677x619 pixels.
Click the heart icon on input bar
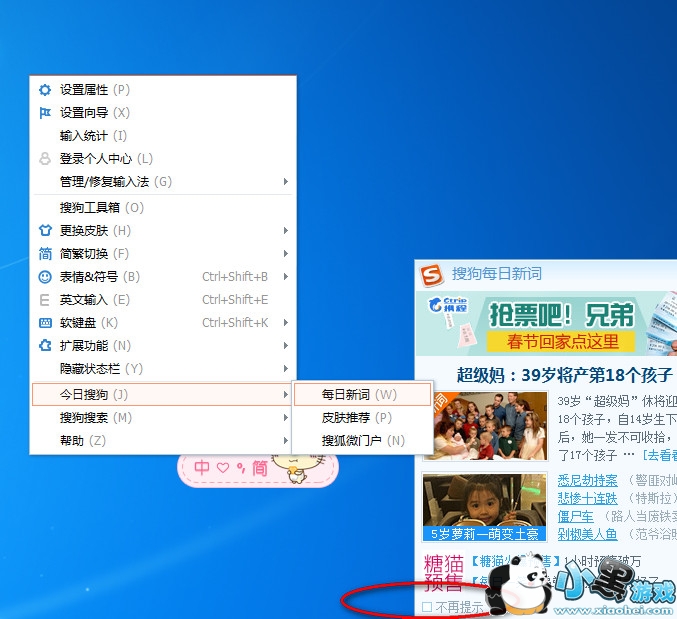point(223,467)
